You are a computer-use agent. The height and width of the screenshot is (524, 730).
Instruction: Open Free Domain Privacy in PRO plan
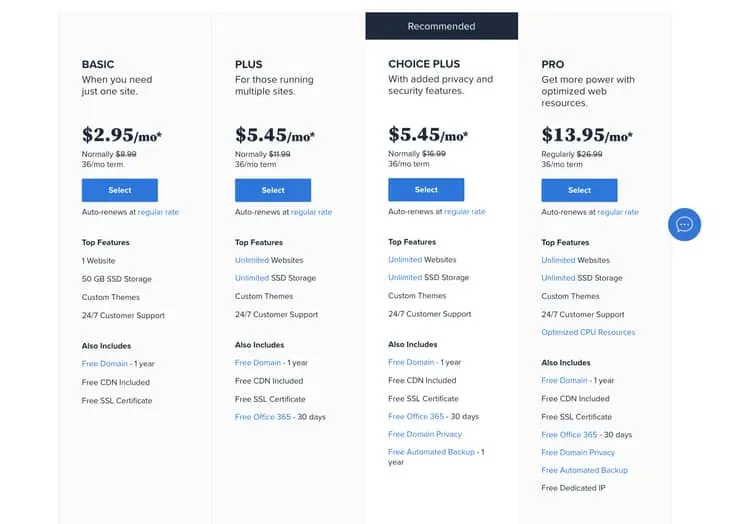pos(578,452)
